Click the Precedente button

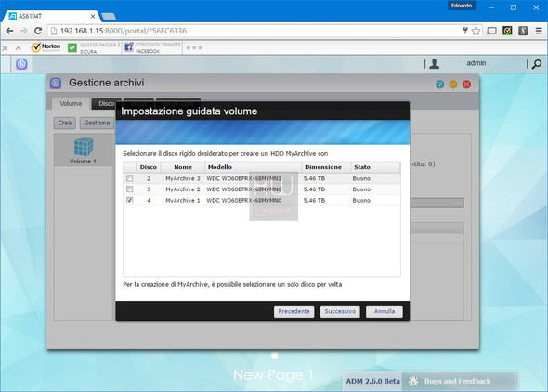294,311
